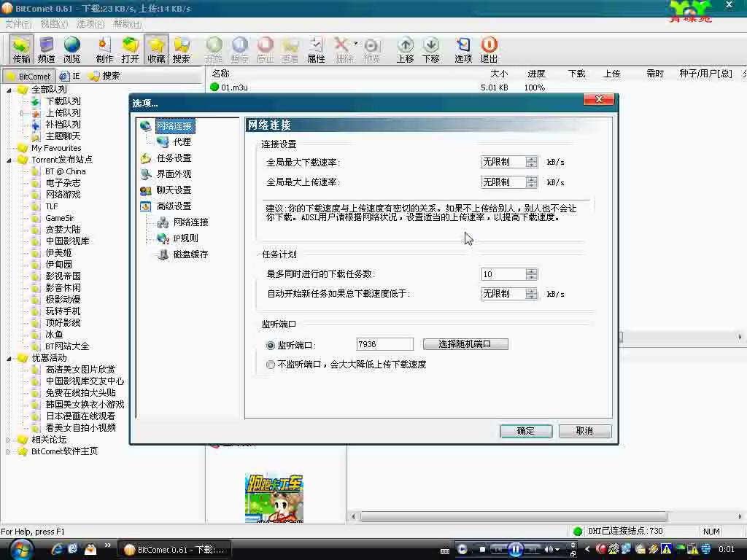Screen dimensions: 747x560
Task: Select 网络连接 under 高级设置
Action: click(190, 222)
